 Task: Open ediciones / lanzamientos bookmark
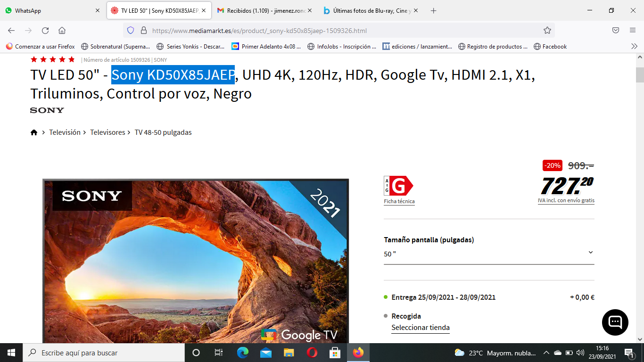pyautogui.click(x=417, y=46)
